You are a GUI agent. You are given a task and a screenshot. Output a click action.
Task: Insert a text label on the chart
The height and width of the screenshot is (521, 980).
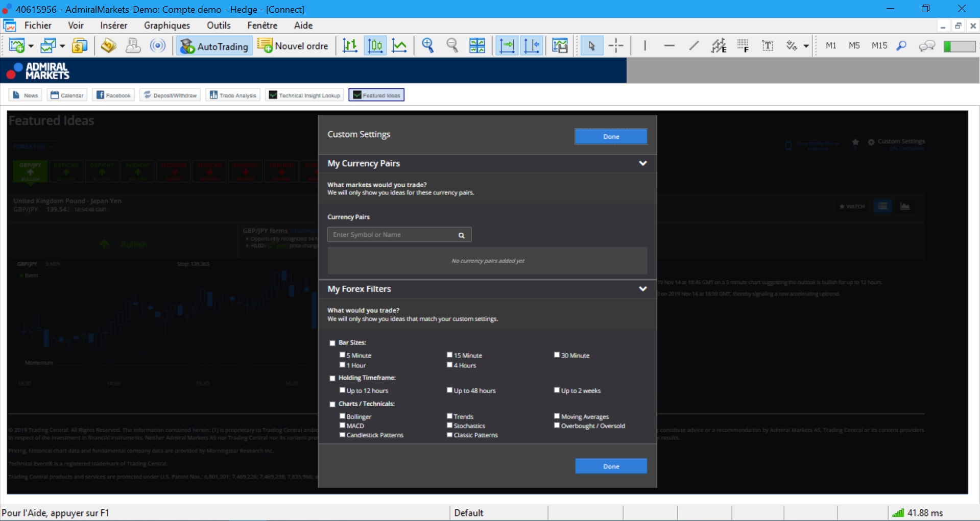[x=768, y=45]
